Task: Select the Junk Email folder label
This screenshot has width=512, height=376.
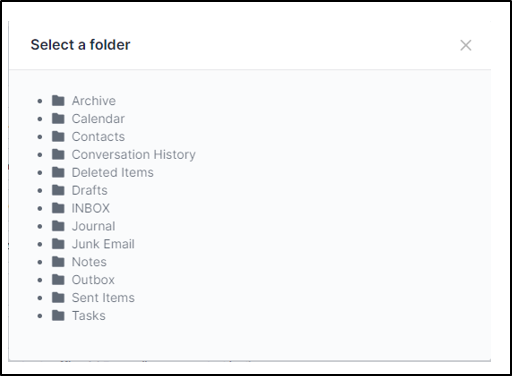Action: coord(103,244)
